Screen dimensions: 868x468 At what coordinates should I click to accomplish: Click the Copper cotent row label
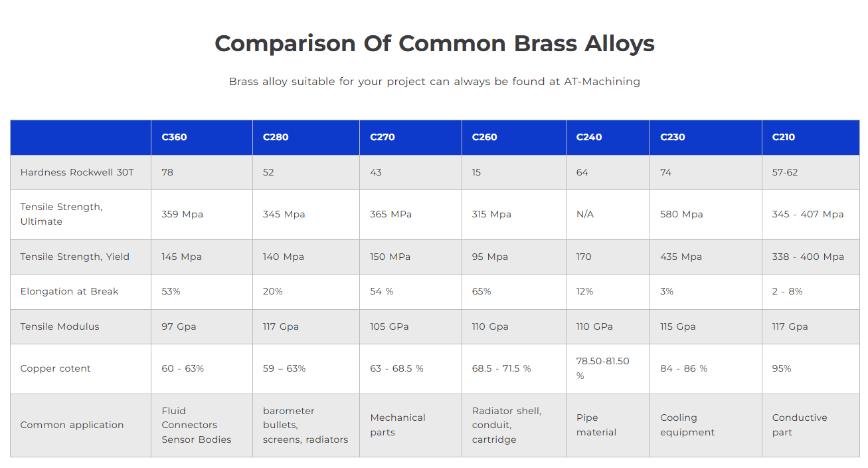(x=55, y=368)
